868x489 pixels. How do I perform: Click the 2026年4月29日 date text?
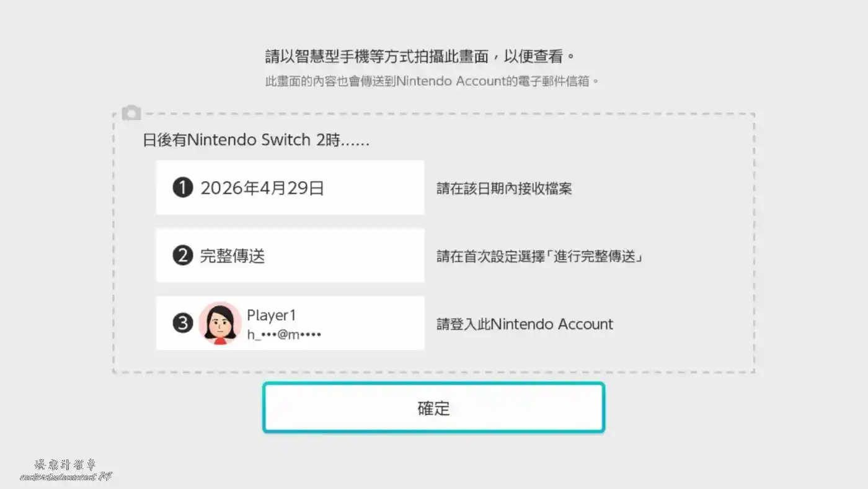(x=262, y=188)
